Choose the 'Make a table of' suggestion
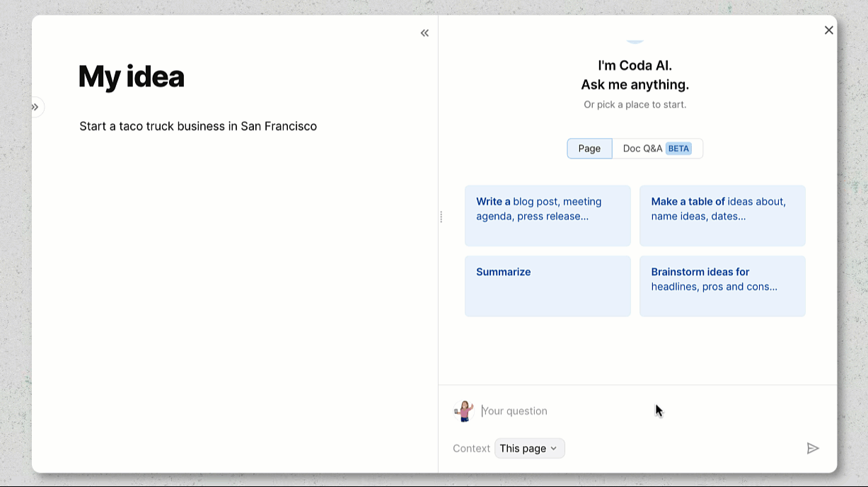The width and height of the screenshot is (868, 487). pos(722,215)
